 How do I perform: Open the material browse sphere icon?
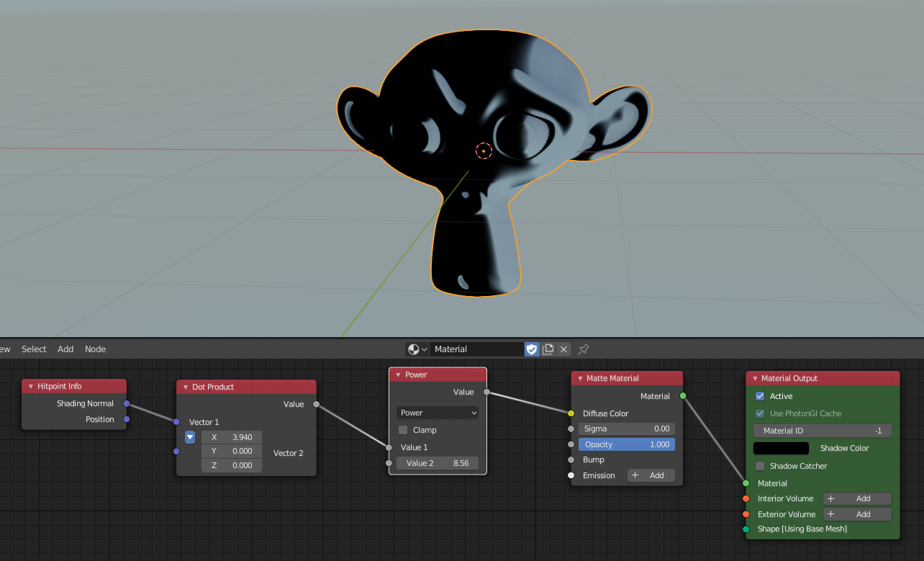[x=417, y=349]
